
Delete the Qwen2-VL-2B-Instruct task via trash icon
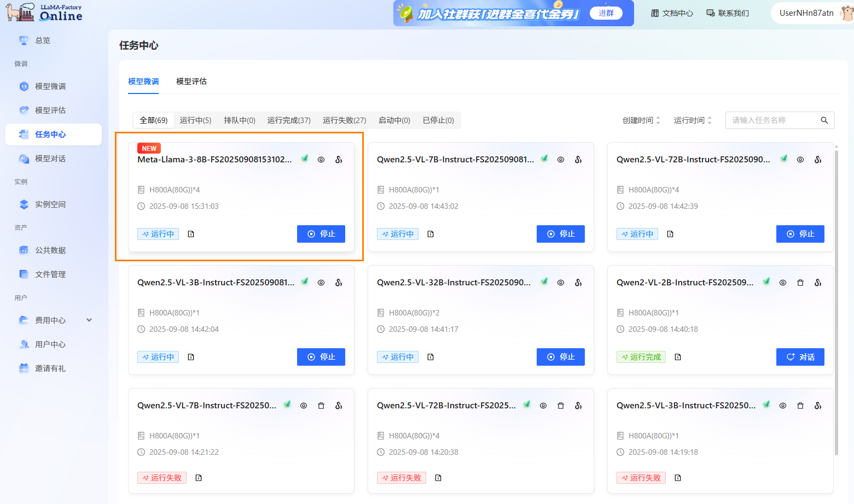coord(800,283)
